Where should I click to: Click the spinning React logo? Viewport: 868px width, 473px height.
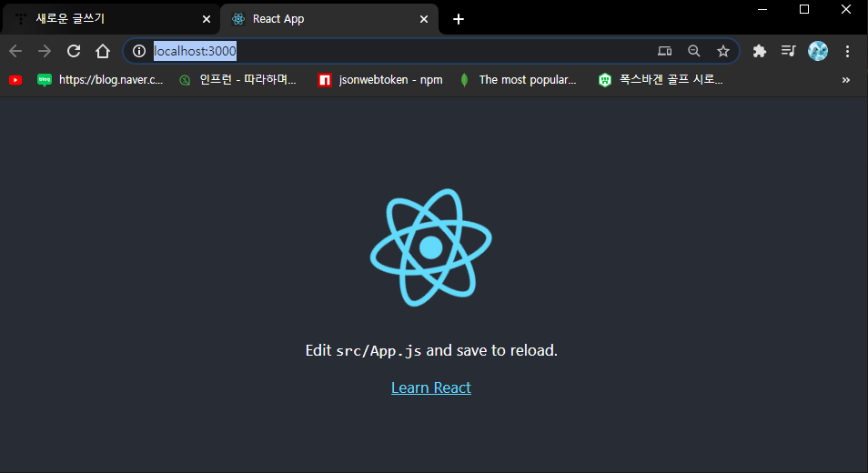[x=431, y=247]
